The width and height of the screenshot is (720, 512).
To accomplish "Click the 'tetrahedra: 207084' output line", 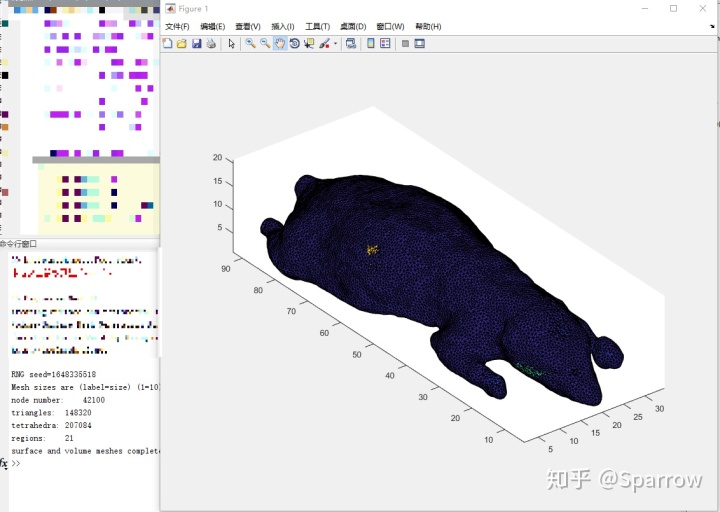I will point(51,425).
